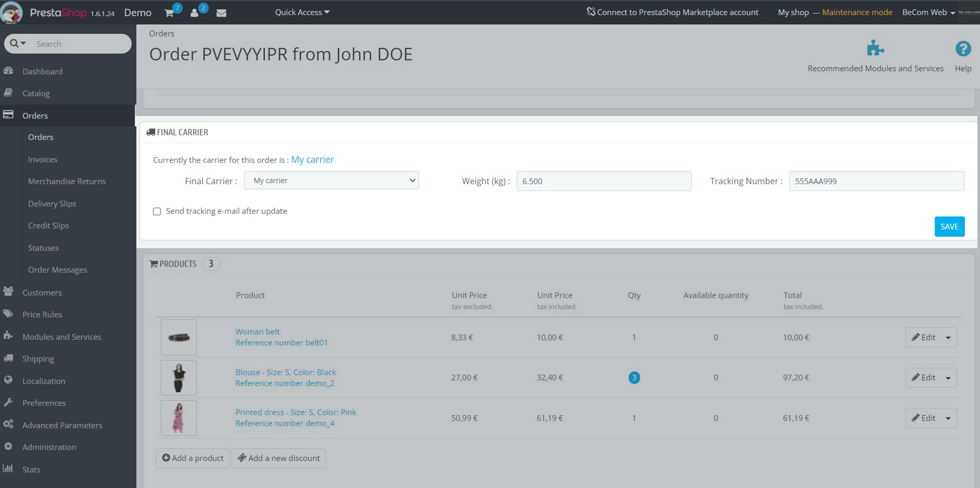Viewport: 980px width, 488px height.
Task: Click into the Tracking Number field
Action: [x=876, y=181]
